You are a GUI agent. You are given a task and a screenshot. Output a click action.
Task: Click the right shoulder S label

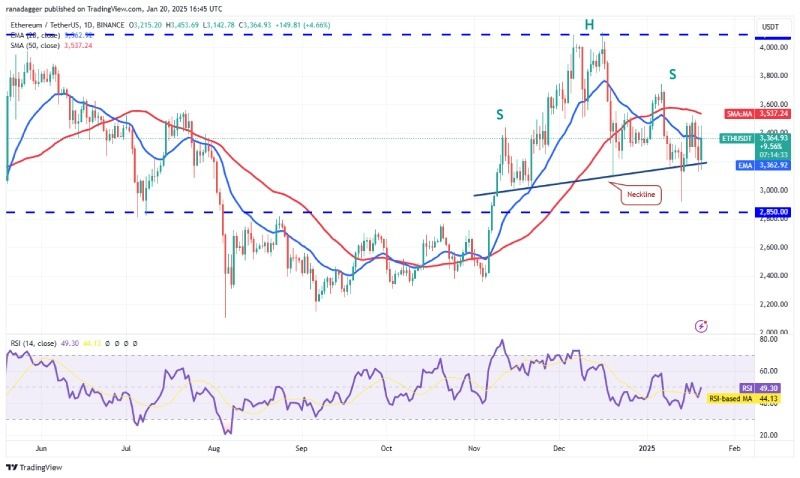point(672,74)
